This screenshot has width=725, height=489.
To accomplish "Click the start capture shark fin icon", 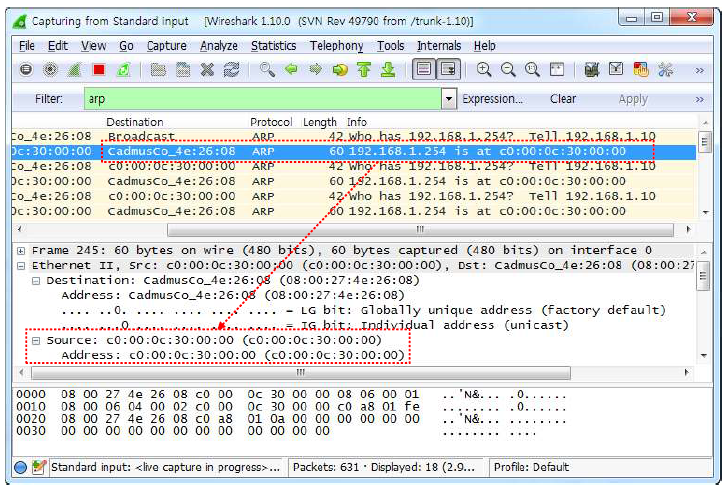I will click(x=74, y=70).
